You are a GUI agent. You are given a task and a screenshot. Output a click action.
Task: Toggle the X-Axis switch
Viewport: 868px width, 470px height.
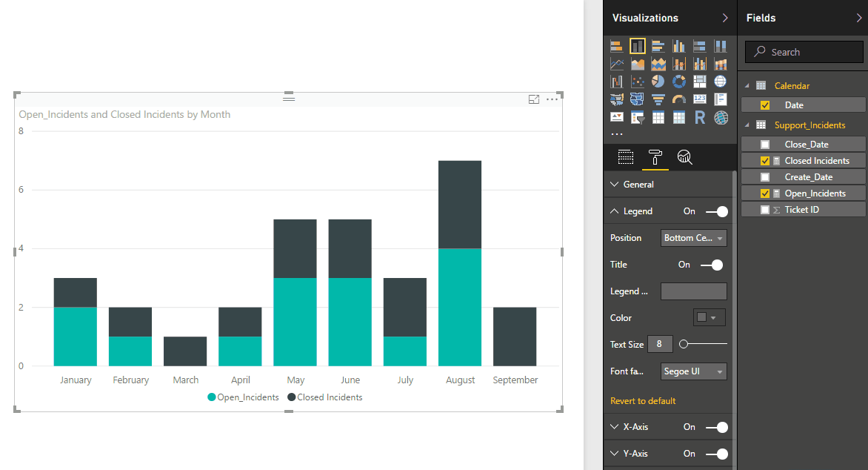pyautogui.click(x=717, y=427)
